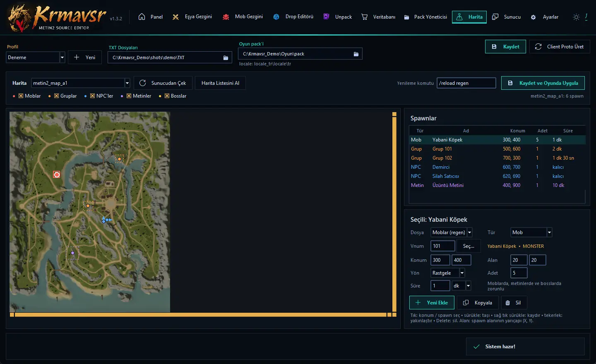Add a spawn with Yeni Ekle
The width and height of the screenshot is (596, 364).
tap(432, 303)
